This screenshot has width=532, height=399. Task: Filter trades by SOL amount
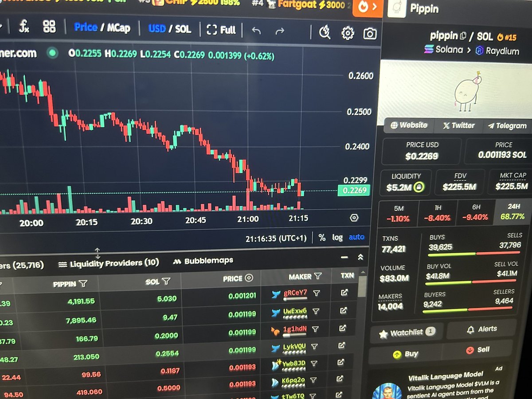(x=166, y=281)
